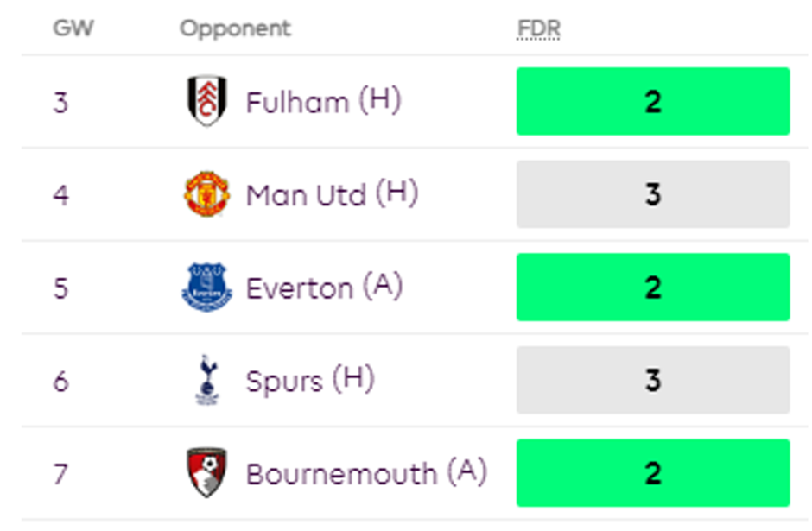Select gameweek number 7 in the table
The width and height of the screenshot is (812, 531).
click(x=60, y=474)
